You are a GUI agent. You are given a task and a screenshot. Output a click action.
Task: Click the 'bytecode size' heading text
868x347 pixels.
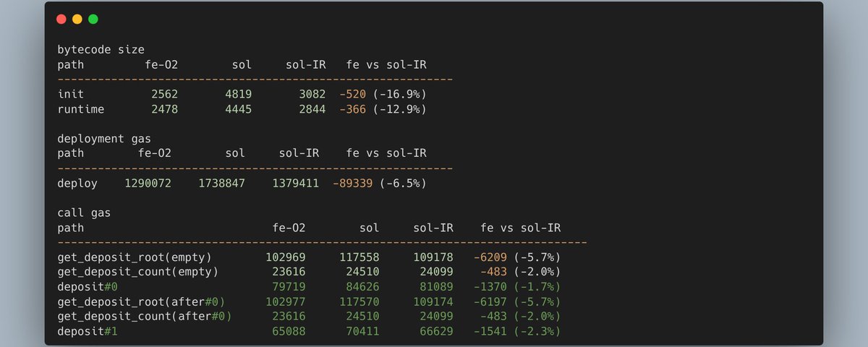[101, 50]
